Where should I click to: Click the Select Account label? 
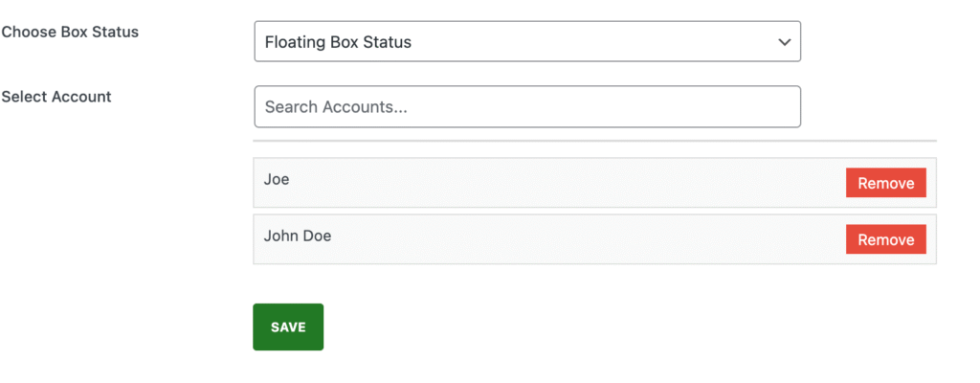click(56, 97)
